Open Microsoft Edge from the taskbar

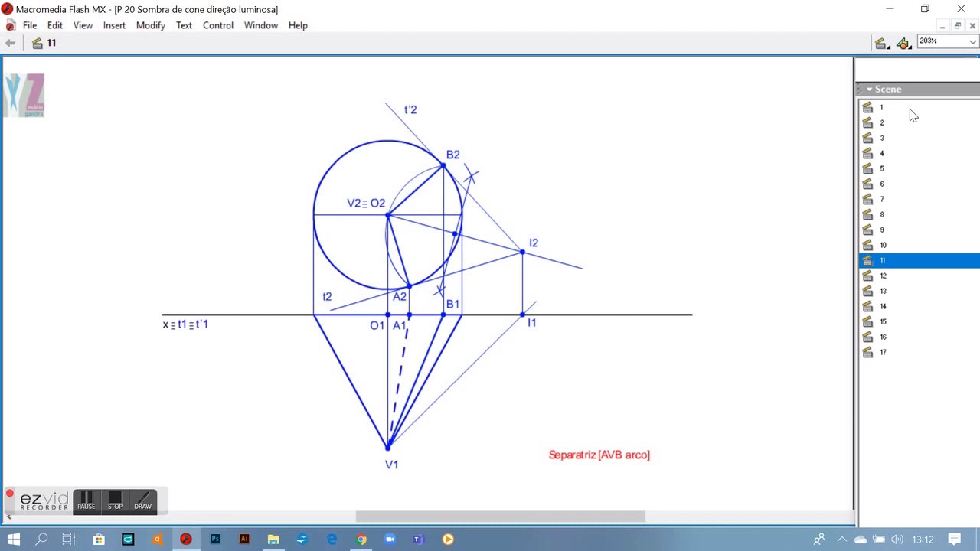click(332, 540)
